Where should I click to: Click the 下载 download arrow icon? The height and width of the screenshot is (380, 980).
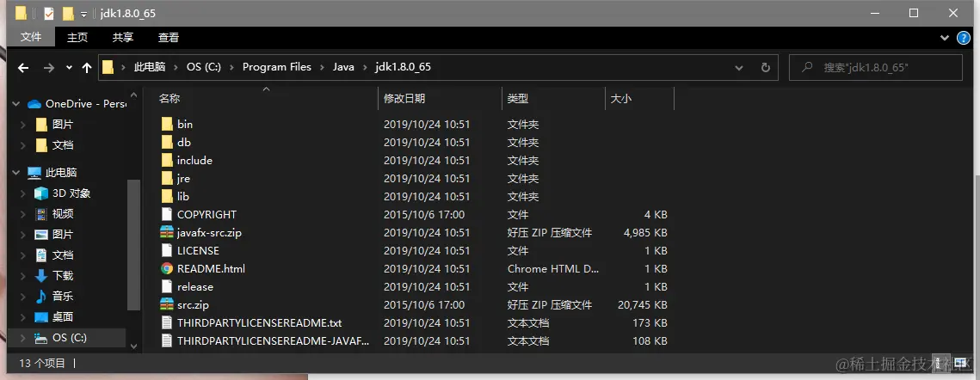click(x=41, y=276)
